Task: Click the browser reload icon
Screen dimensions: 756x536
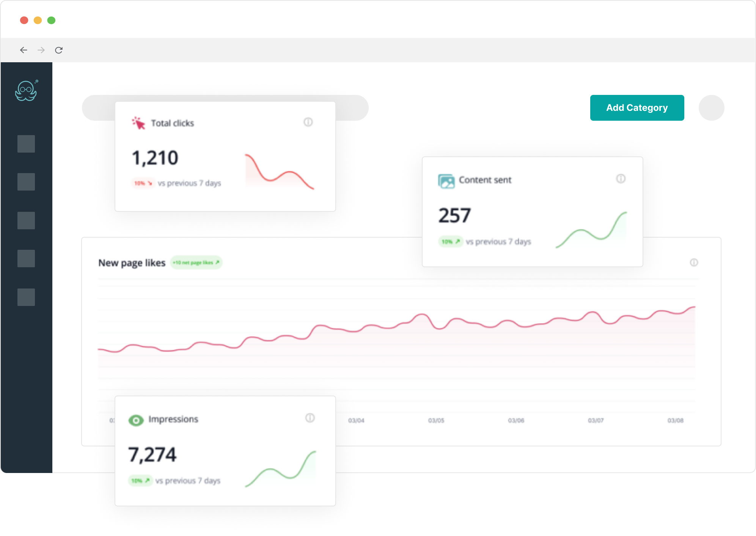Action: click(x=59, y=50)
